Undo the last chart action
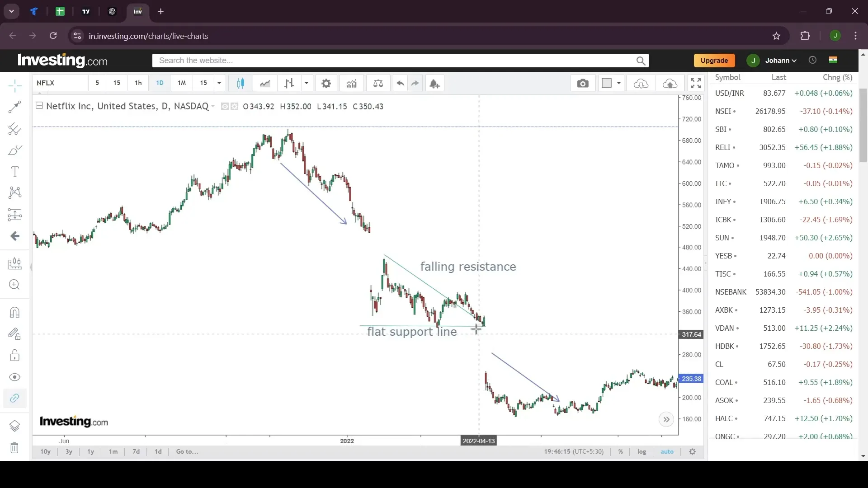Viewport: 868px width, 488px height. [x=400, y=83]
